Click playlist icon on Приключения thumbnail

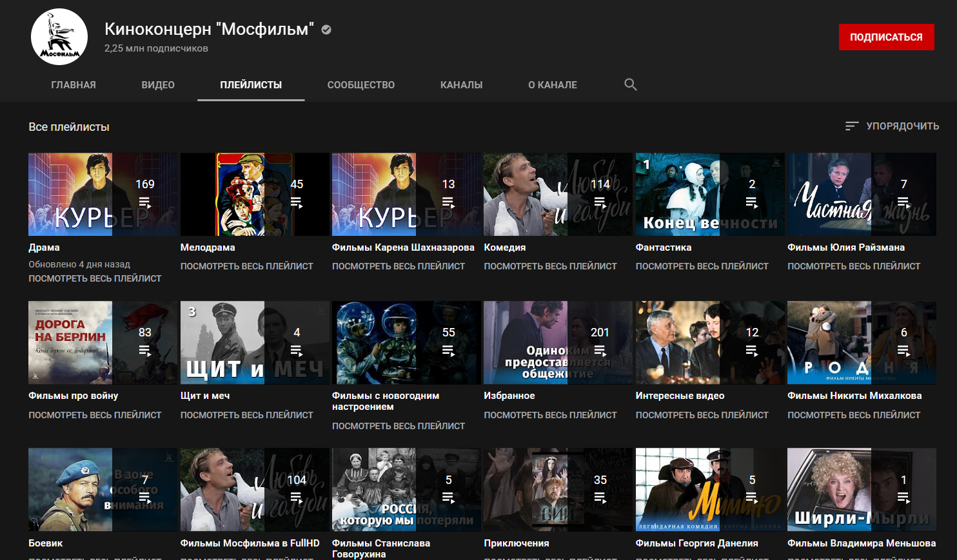point(600,497)
